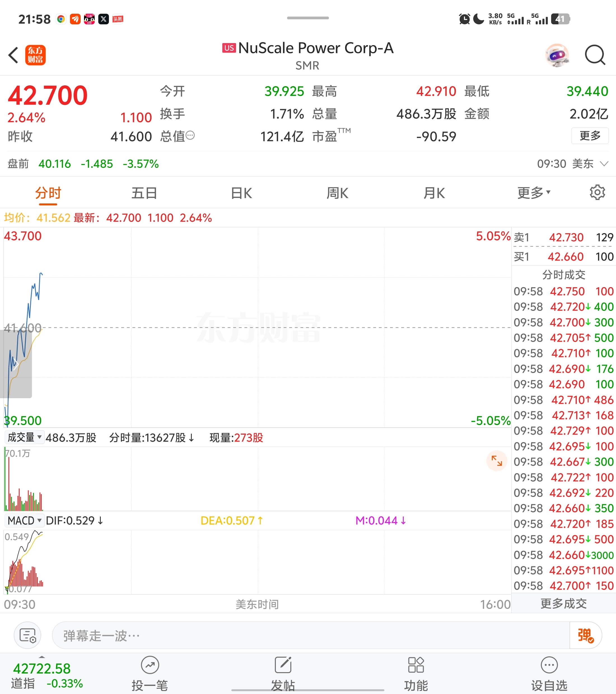Tap the 买1 42.660 bid row
Image resolution: width=616 pixels, height=694 pixels.
pos(563,256)
